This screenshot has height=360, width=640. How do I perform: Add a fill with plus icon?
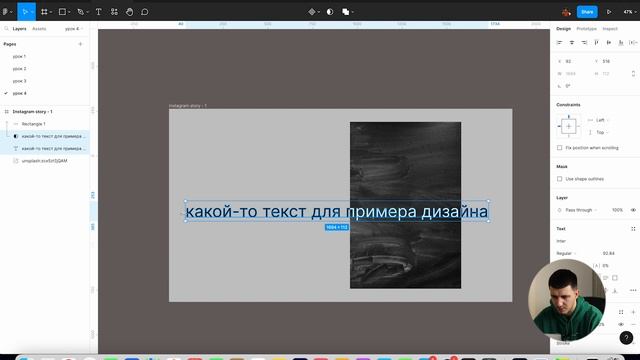coord(633,312)
